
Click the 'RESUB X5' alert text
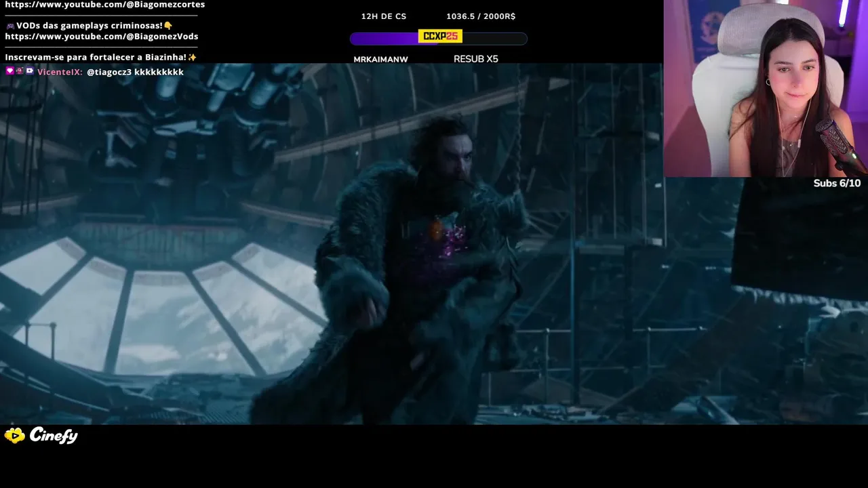click(476, 59)
